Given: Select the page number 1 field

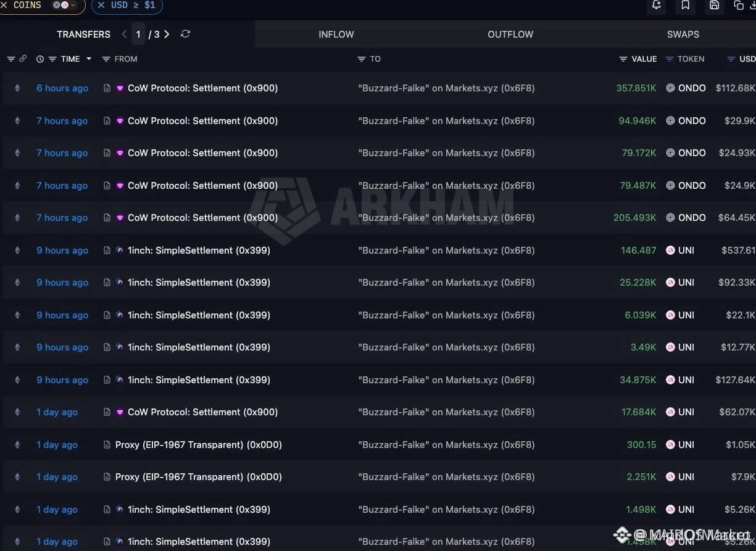Looking at the screenshot, I should click(138, 34).
